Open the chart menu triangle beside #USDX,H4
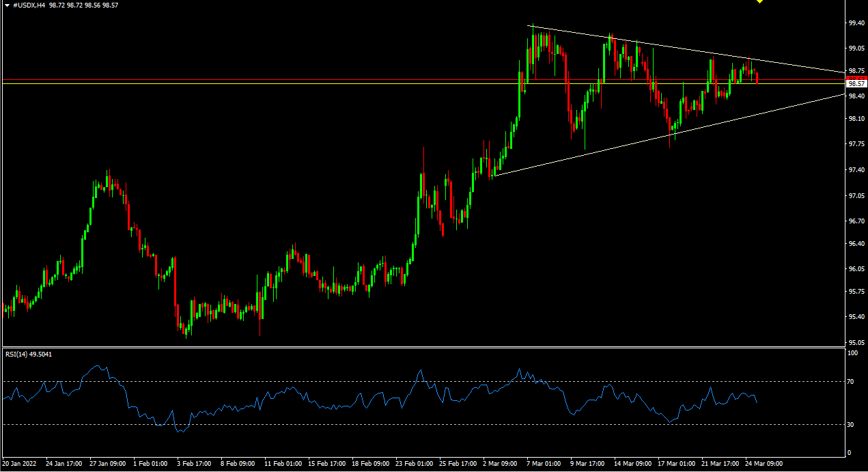Image resolution: width=868 pixels, height=472 pixels. pyautogui.click(x=7, y=5)
